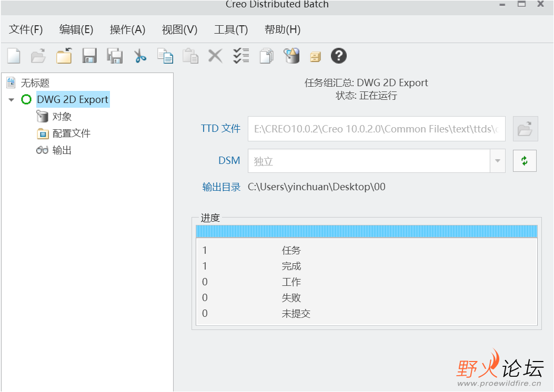Click the bucket icon beside 对象

point(42,116)
